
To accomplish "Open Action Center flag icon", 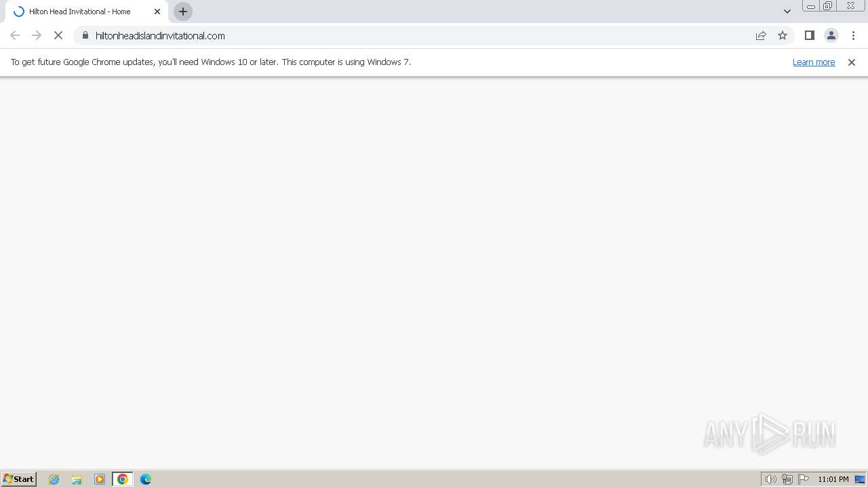I will point(804,479).
